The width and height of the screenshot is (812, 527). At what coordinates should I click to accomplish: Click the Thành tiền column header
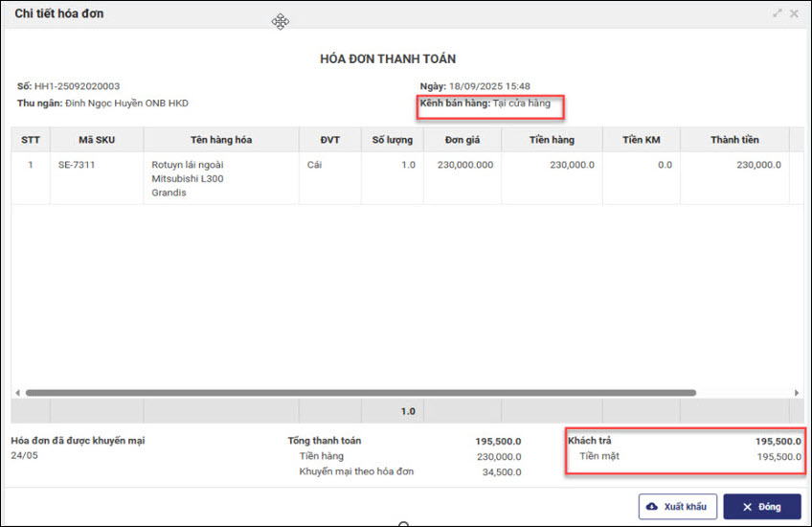click(x=734, y=140)
